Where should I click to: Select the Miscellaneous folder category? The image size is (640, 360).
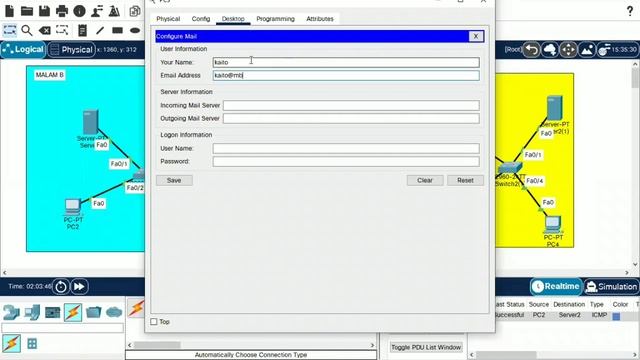[93, 313]
